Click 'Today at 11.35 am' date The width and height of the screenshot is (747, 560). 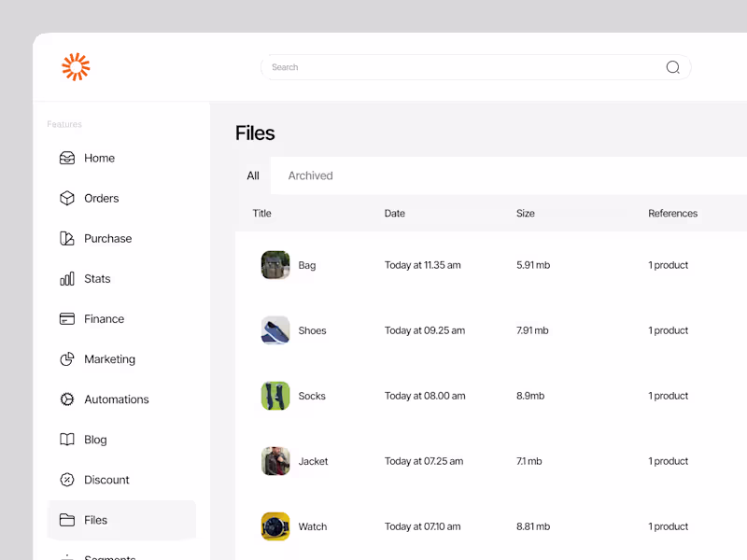tap(423, 265)
